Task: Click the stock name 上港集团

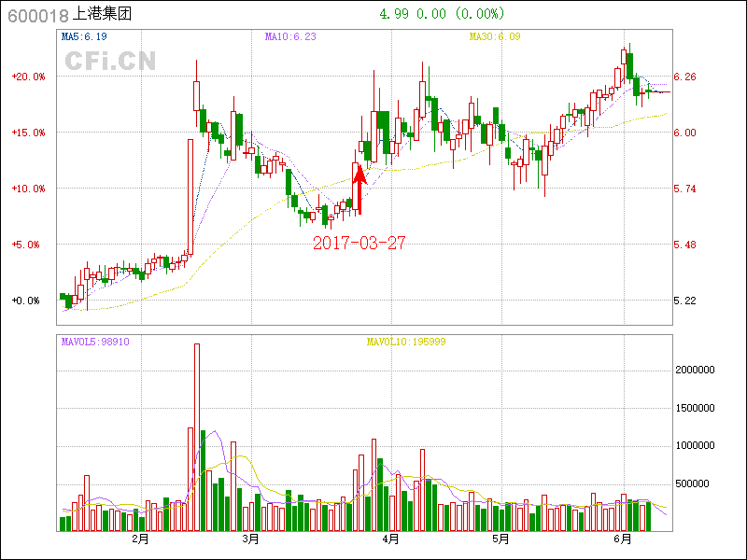Action: (x=102, y=14)
